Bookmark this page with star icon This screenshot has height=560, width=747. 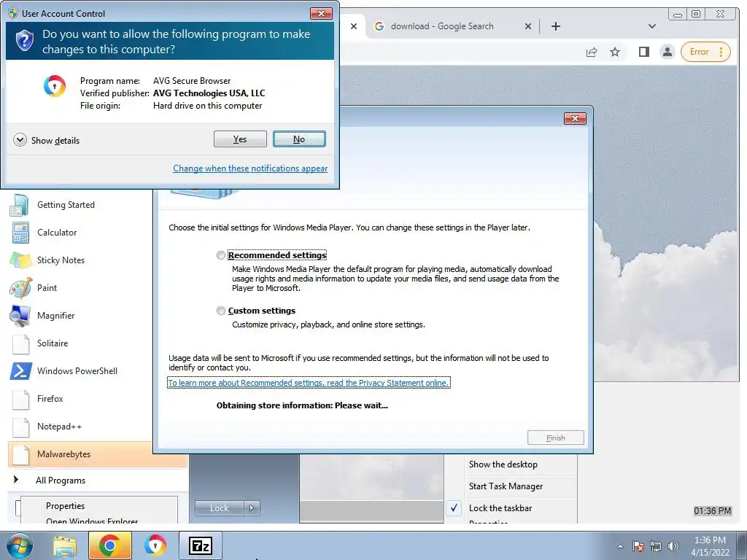[615, 52]
